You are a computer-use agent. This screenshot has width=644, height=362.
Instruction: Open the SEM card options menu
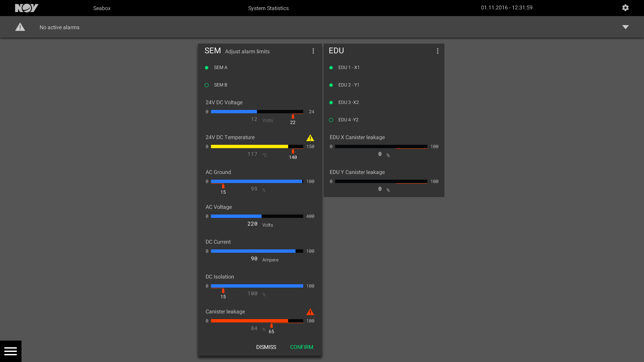[313, 51]
